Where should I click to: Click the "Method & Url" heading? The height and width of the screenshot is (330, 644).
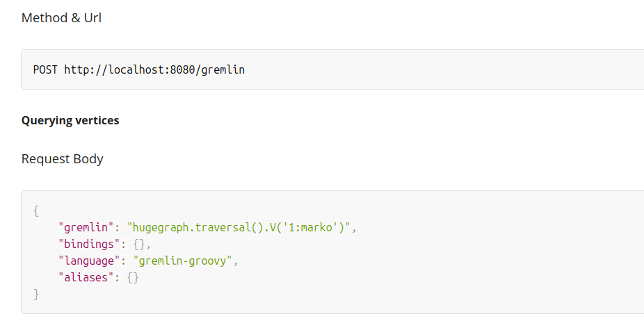point(61,18)
